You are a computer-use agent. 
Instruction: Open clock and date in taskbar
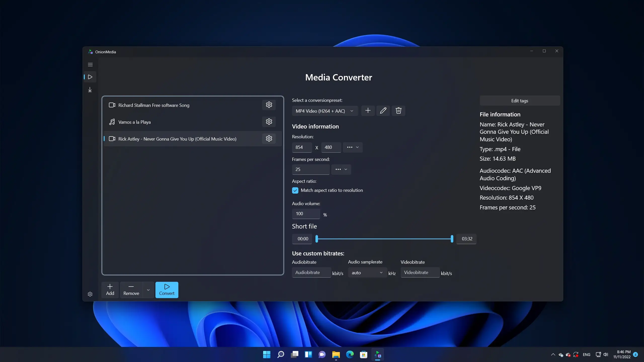click(622, 354)
